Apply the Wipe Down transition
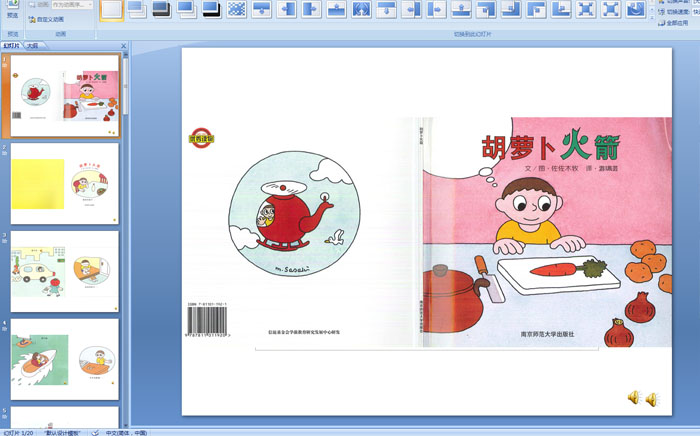 tap(262, 9)
